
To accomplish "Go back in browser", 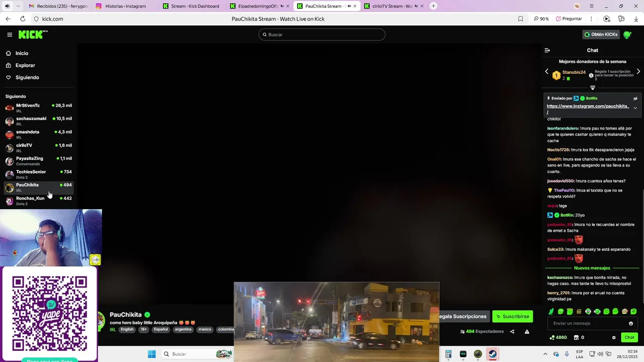I will pyautogui.click(x=8, y=19).
